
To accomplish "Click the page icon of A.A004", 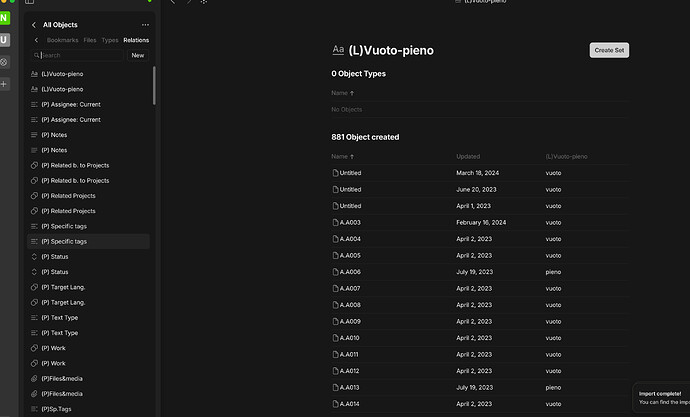I will tap(335, 239).
